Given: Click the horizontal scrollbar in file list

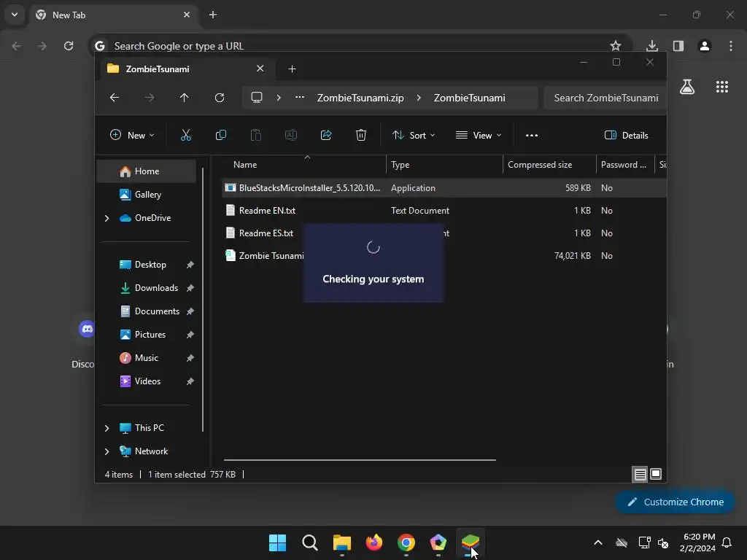Looking at the screenshot, I should pos(360,460).
